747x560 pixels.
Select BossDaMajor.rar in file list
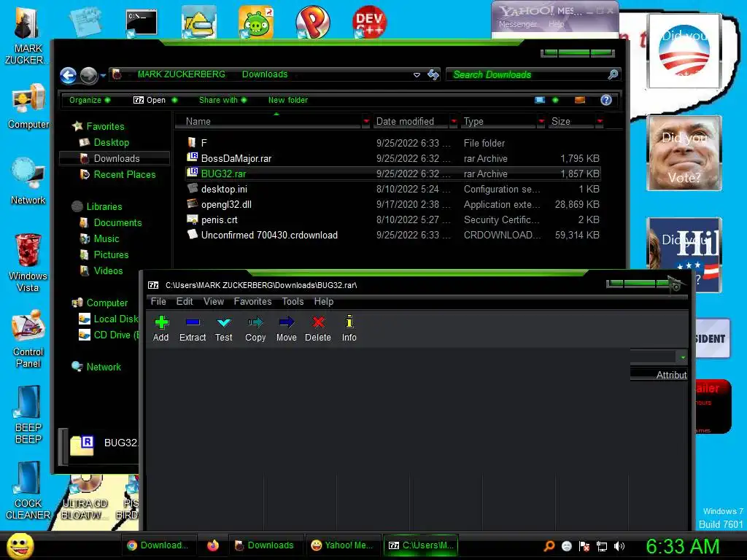[x=393, y=158]
